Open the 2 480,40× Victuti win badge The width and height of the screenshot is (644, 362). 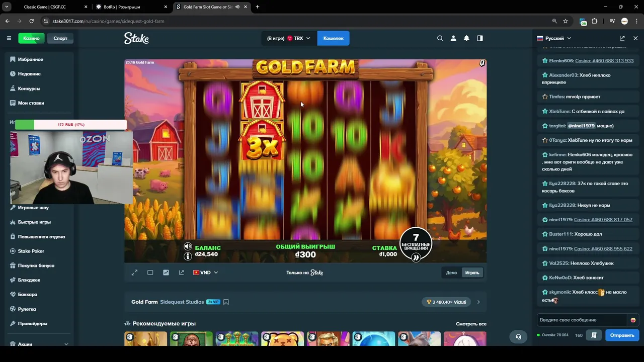(x=446, y=302)
